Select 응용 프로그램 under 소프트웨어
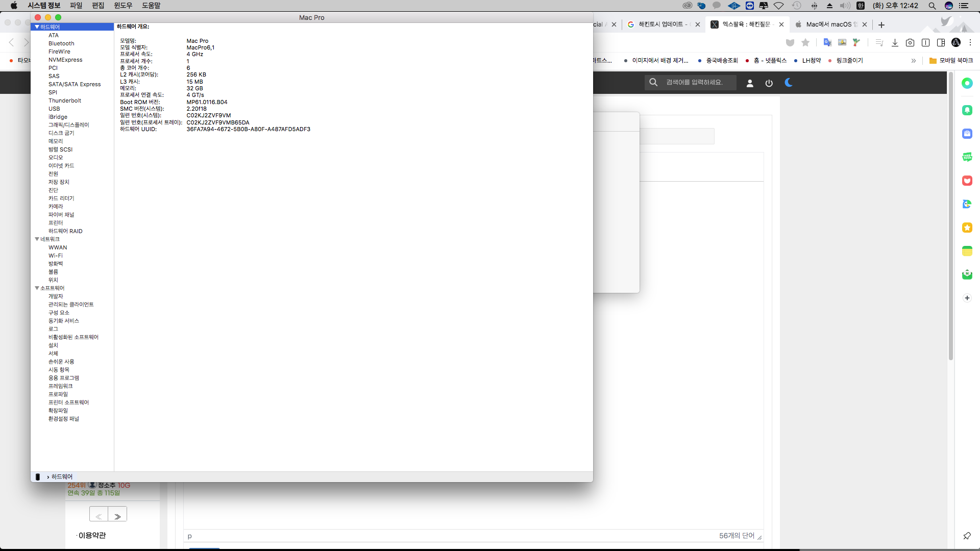 [64, 378]
